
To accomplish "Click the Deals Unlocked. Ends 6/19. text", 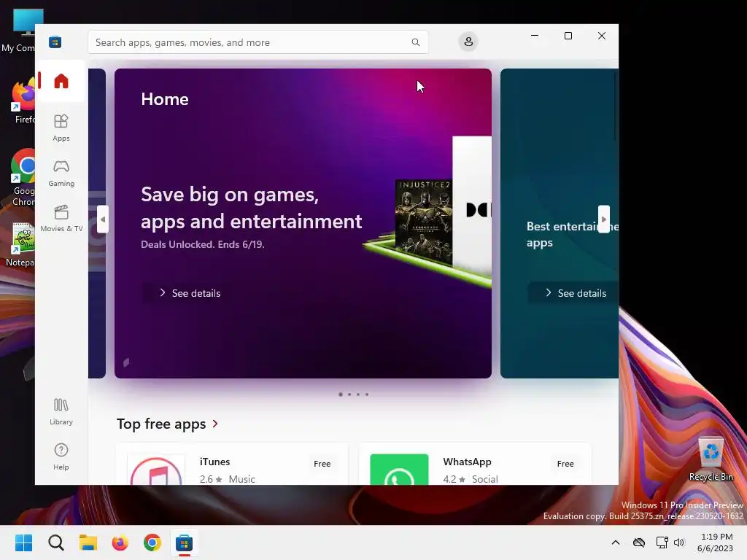I will [203, 244].
